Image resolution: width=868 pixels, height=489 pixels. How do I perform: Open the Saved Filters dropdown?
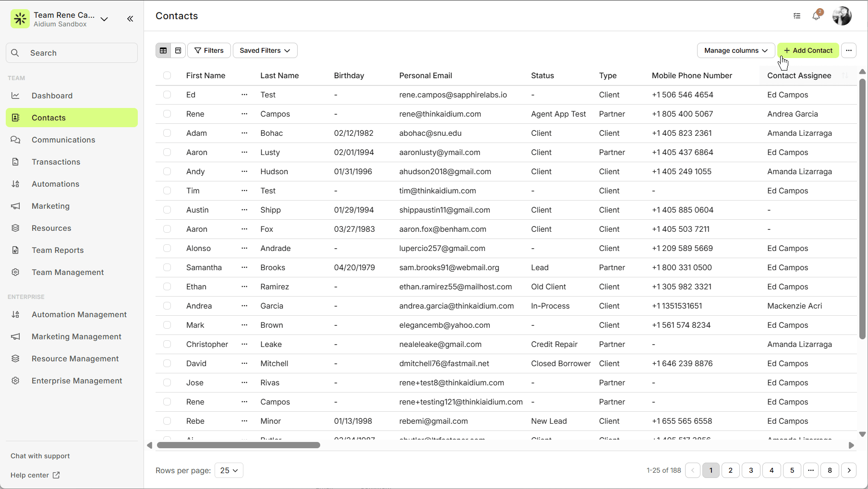click(x=265, y=50)
